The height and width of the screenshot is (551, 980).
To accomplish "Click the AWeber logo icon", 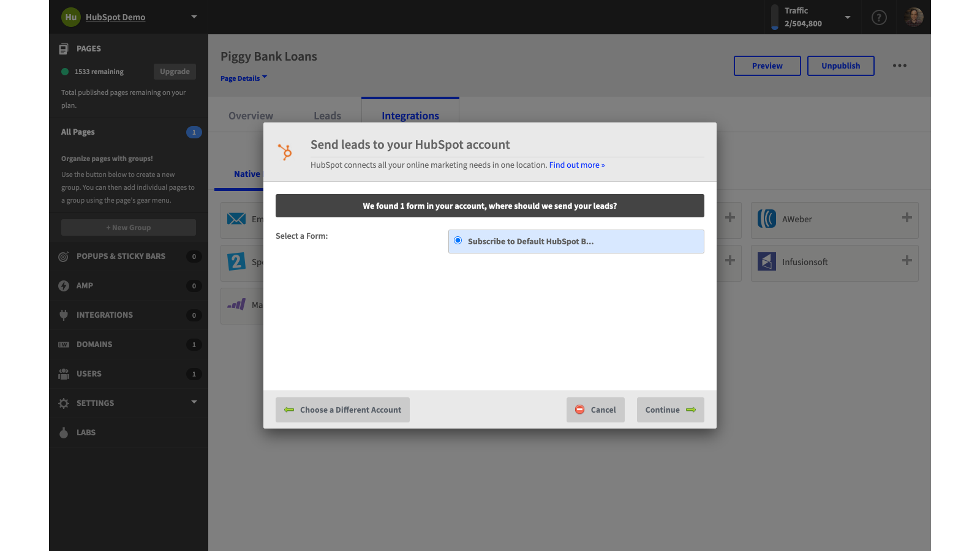I will tap(767, 219).
